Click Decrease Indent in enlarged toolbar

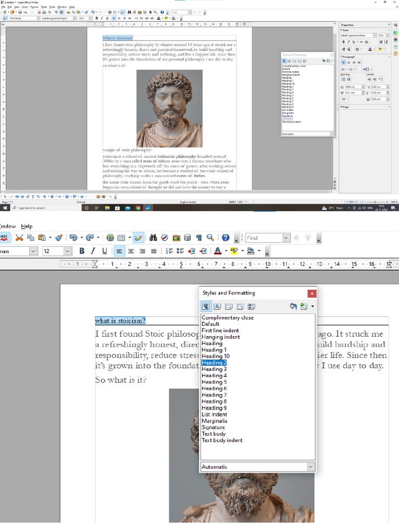[x=192, y=251]
